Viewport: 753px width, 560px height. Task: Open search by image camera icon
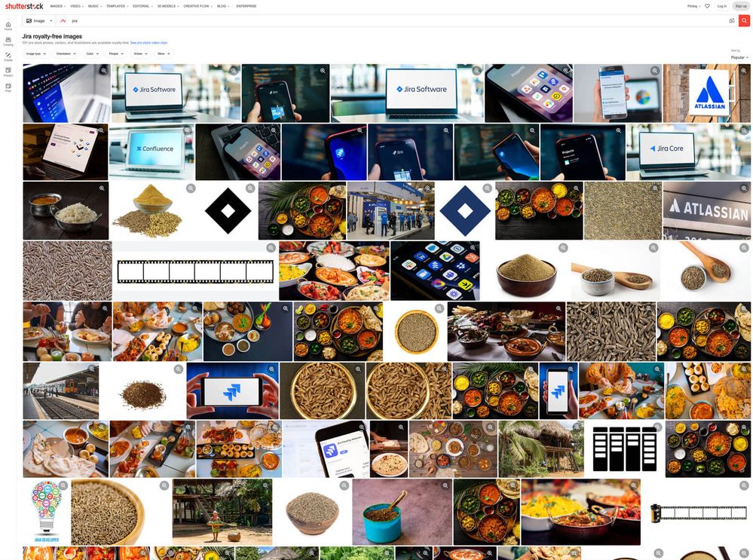tap(731, 20)
